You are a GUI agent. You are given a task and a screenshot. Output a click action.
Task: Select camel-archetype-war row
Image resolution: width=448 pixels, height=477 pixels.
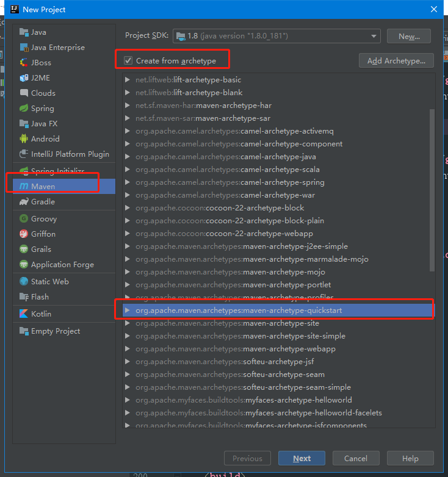[x=279, y=195]
